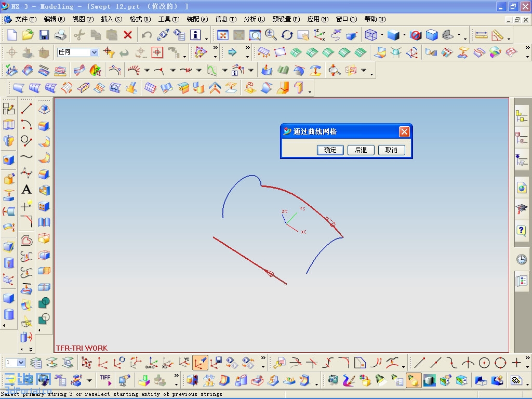
Task: Open the Assembly Navigator tab on right
Action: (522, 116)
